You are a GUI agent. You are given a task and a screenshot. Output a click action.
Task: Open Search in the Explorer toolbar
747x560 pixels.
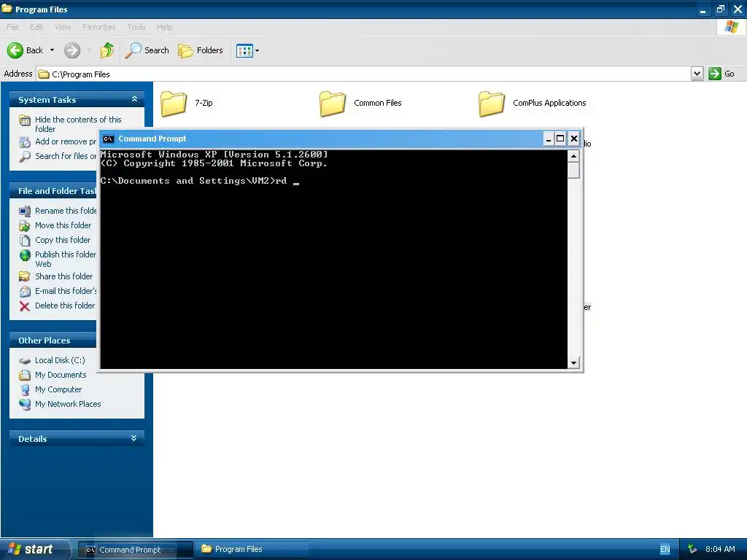(x=147, y=50)
